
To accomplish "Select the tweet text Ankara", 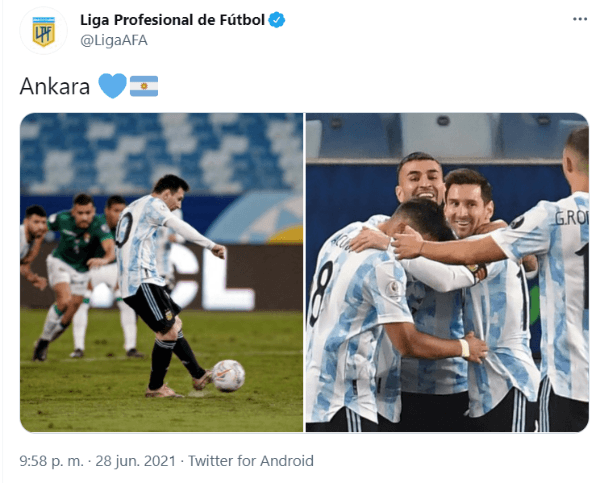I will pos(55,86).
